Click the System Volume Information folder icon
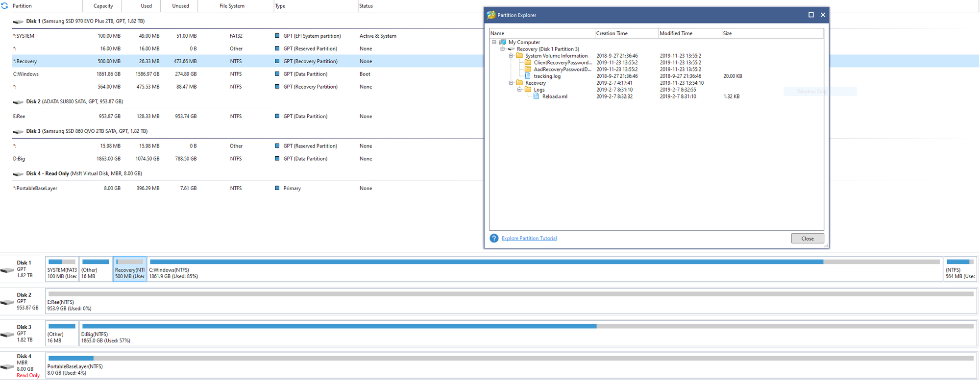 [519, 56]
